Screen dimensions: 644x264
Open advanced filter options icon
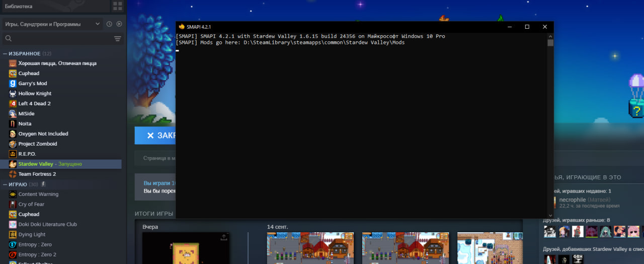tap(118, 39)
